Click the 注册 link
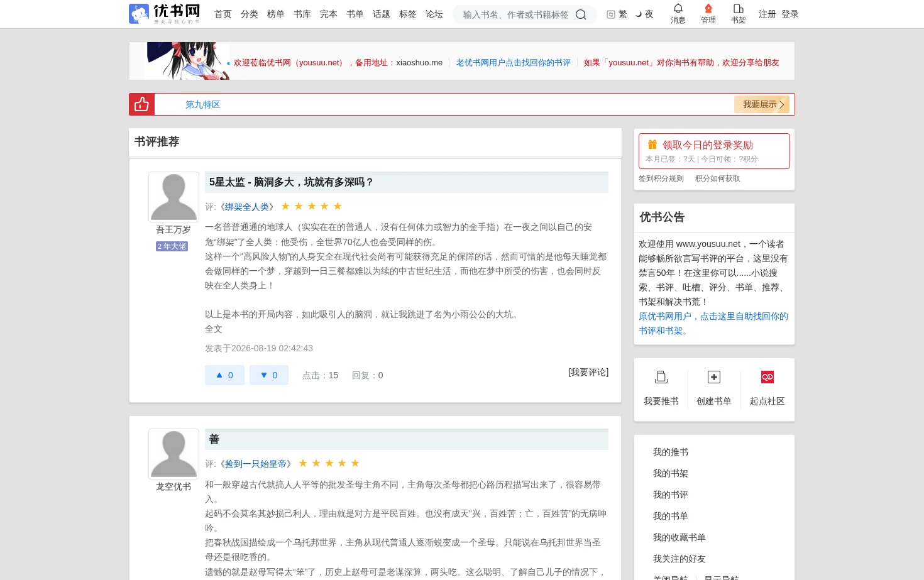This screenshot has height=580, width=924. pyautogui.click(x=767, y=14)
